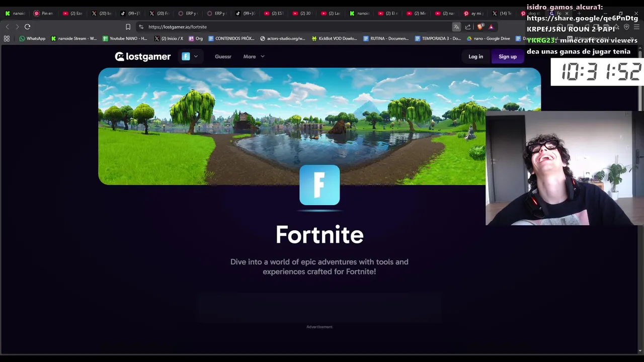
Task: Switch to the (2) Las YouTube tab
Action: click(331, 14)
